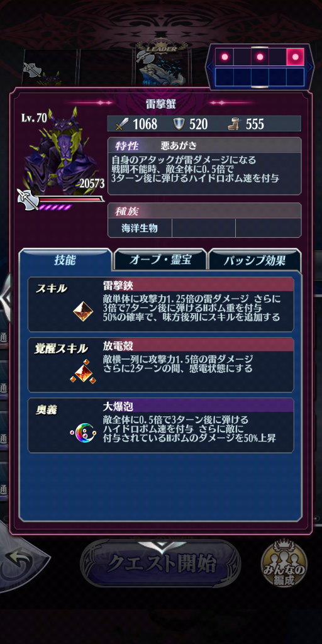
Task: Cycle formation grid with right arrow
Action: pyautogui.click(x=311, y=67)
